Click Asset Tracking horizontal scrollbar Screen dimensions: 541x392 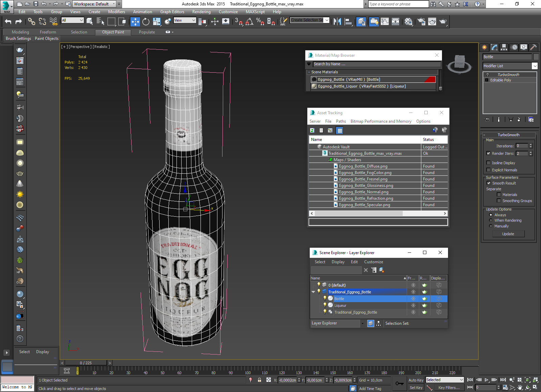[x=358, y=214]
